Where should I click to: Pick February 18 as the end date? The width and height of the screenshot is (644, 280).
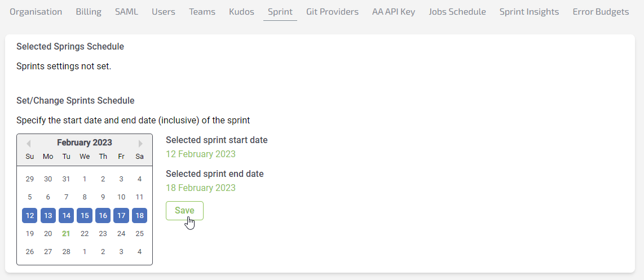139,215
